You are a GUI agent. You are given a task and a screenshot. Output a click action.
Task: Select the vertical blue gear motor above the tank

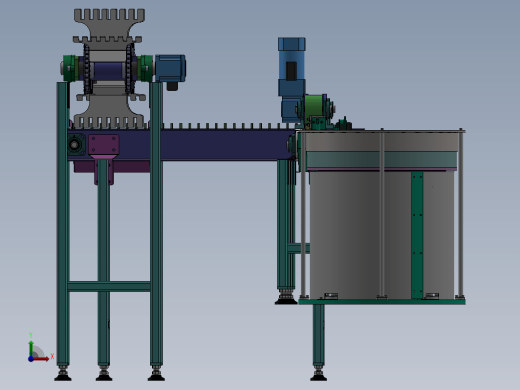(291, 79)
